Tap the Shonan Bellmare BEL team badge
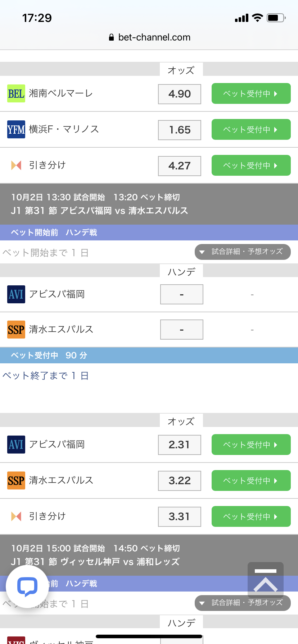 (x=16, y=94)
